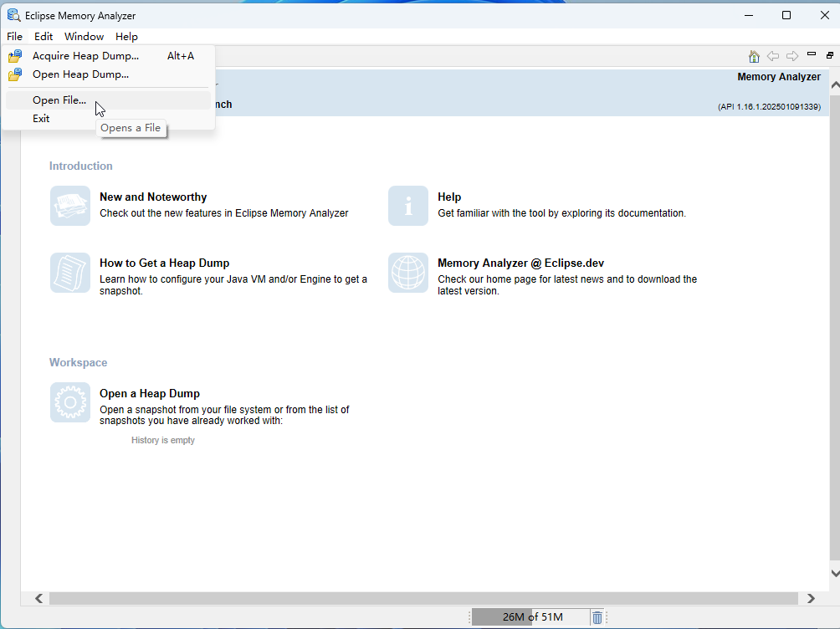840x629 pixels.
Task: Select Open Heap Dump... menu entry
Action: [108, 74]
